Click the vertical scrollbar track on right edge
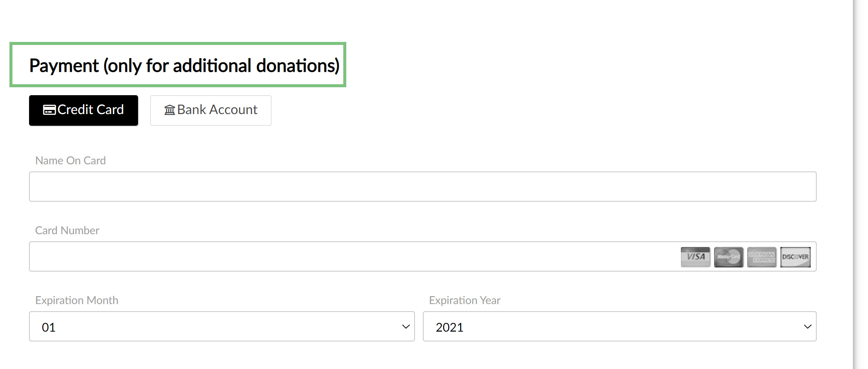This screenshot has height=369, width=868. (860, 184)
